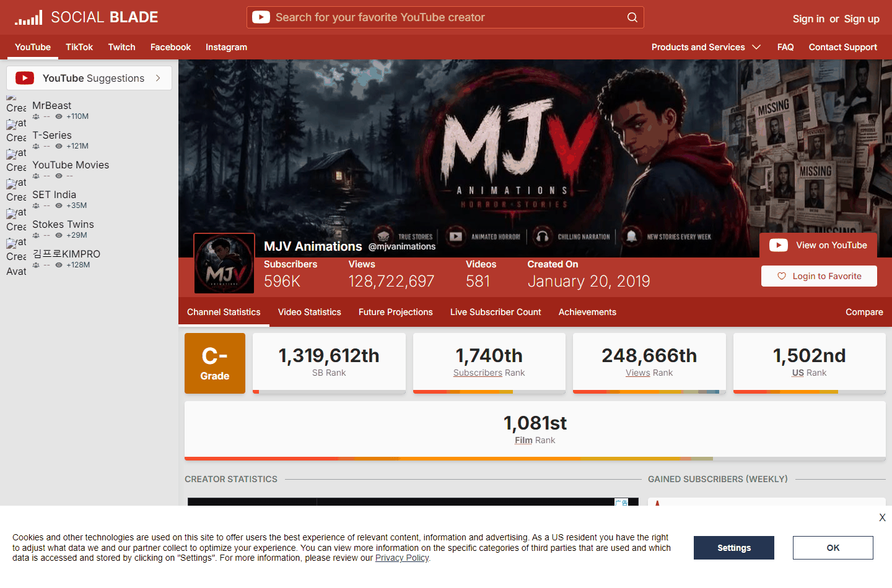Click the Subscribers Rank underlined label
The image size is (892, 588).
point(478,373)
